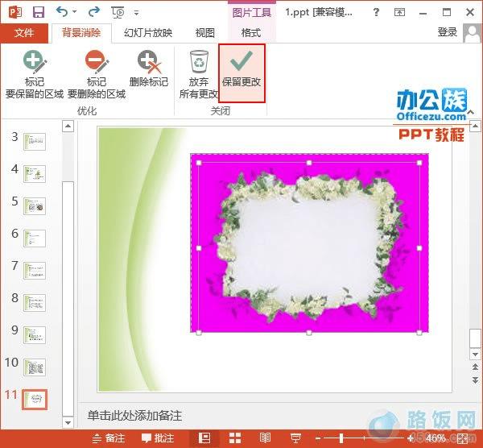Open the undo history dropdown arrow

[x=75, y=12]
